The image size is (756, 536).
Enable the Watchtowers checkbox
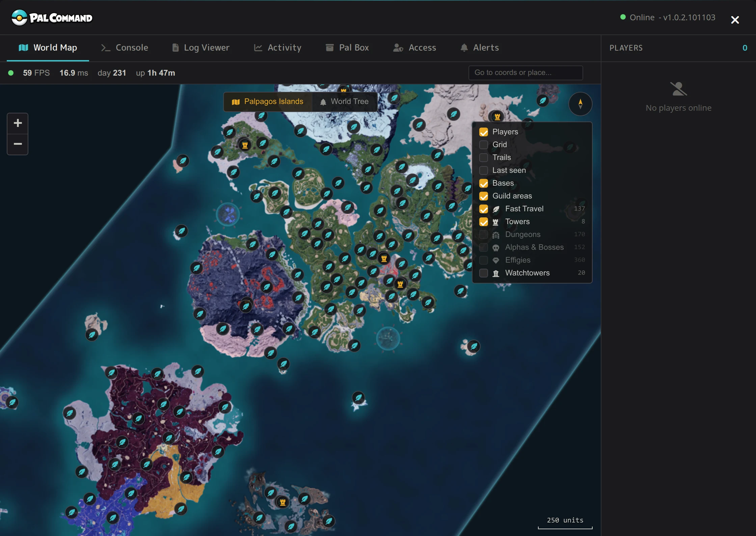[x=484, y=273]
